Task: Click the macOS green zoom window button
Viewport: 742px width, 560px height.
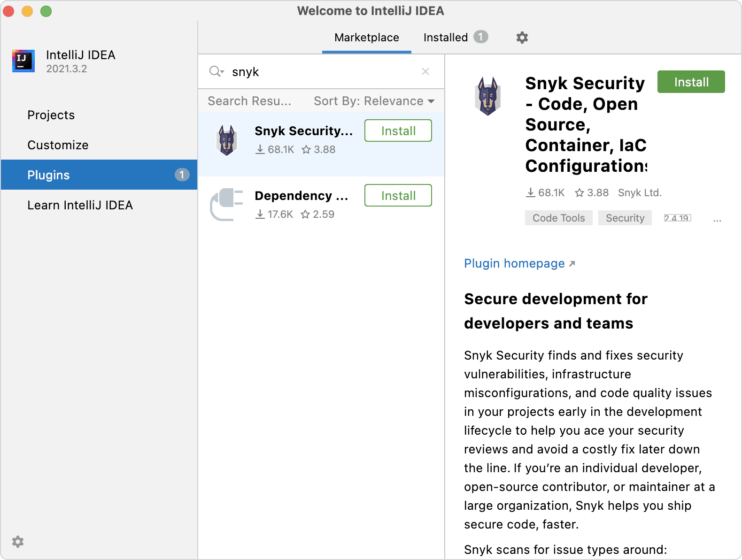Action: (x=46, y=11)
